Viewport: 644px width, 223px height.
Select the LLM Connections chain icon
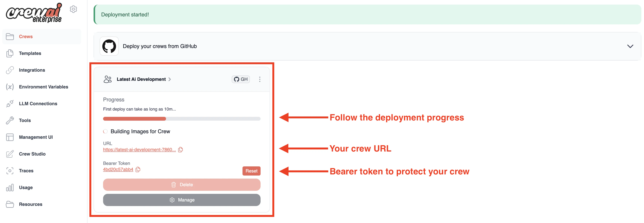click(x=10, y=103)
